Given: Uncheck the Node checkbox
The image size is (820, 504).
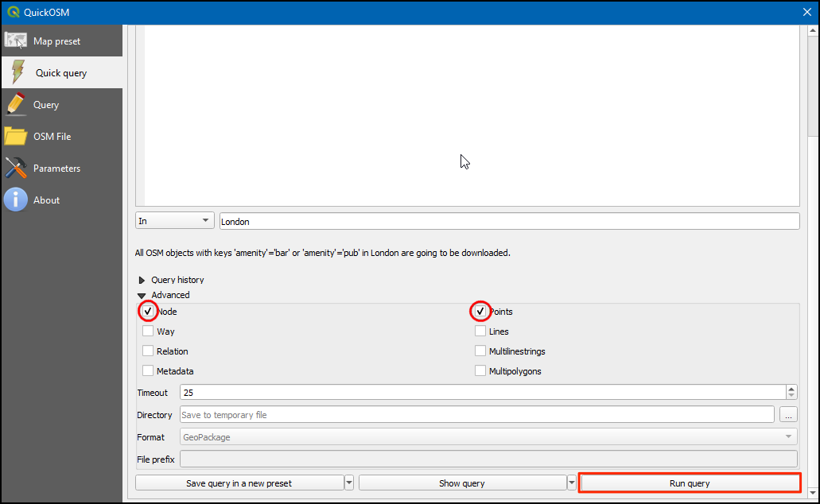Looking at the screenshot, I should 148,312.
